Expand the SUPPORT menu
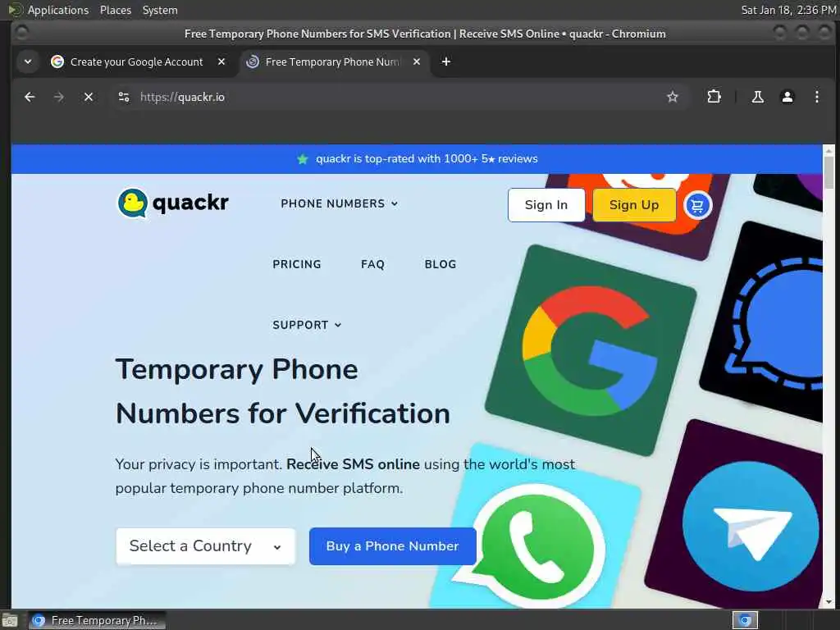840x630 pixels. tap(307, 325)
